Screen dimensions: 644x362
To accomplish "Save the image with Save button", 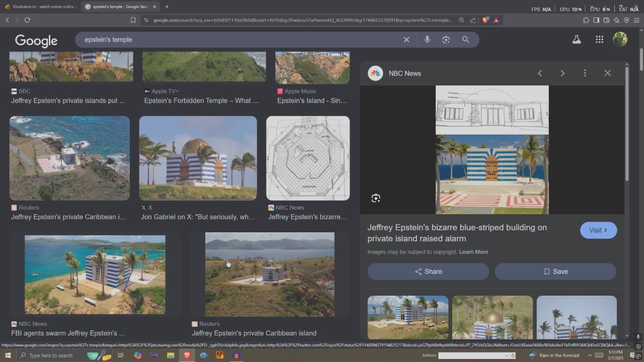I will (x=555, y=271).
